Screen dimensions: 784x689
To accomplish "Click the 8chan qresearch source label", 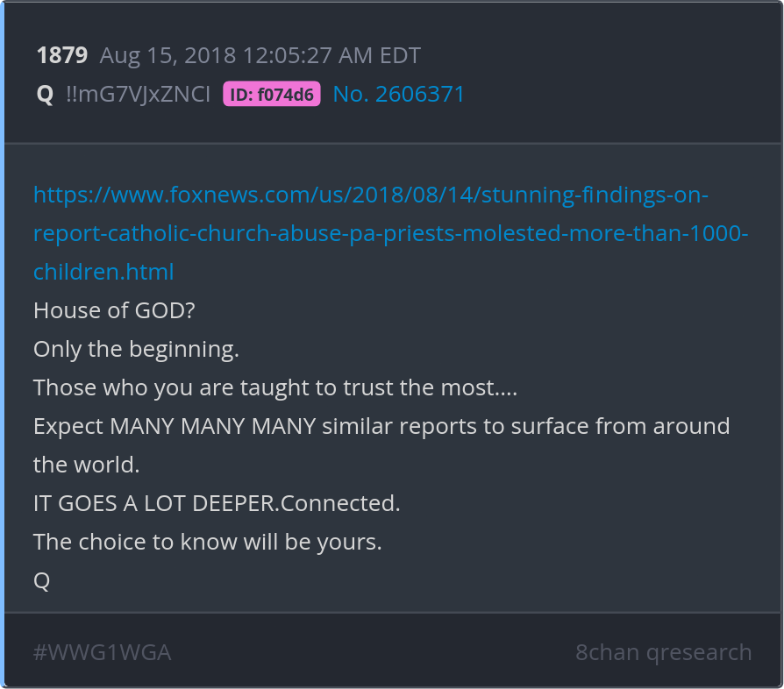I will [x=663, y=652].
